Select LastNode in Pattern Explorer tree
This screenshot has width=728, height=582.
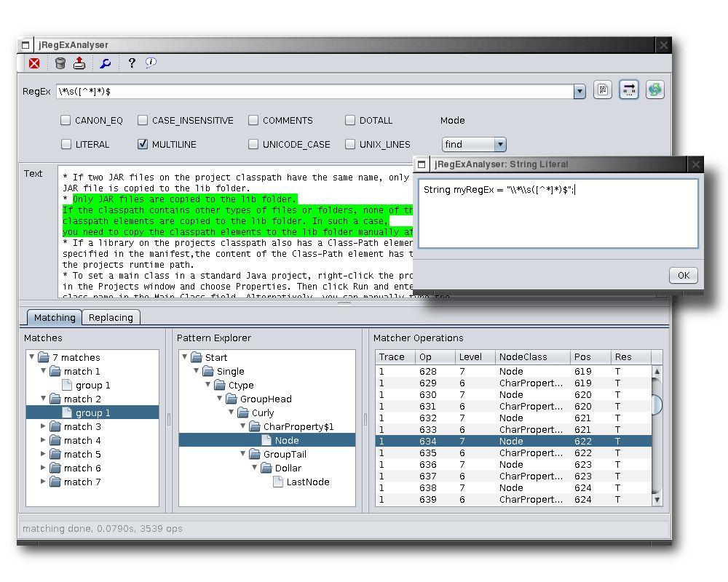tap(307, 482)
